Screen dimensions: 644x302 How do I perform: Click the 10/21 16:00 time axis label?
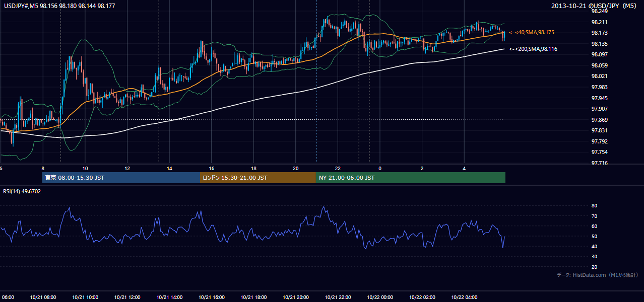pyautogui.click(x=212, y=297)
